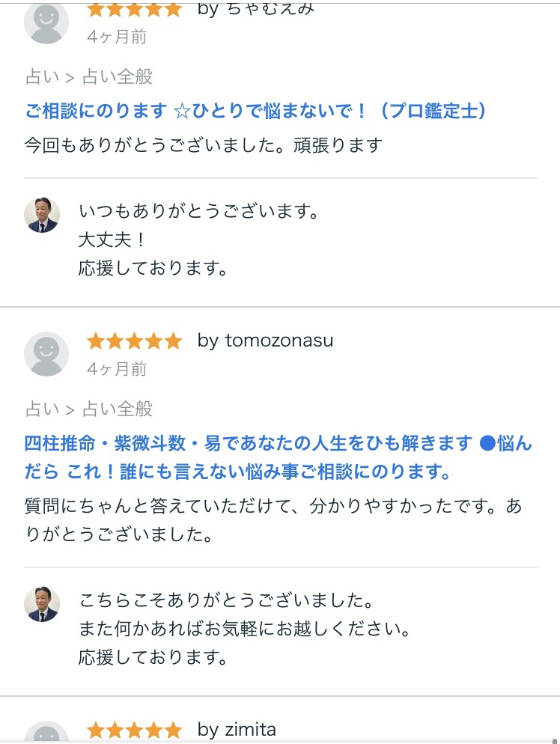Select 占い breadcrumb above the ご相談にのります listing
Viewport: 560px width, 744px height.
pos(42,76)
